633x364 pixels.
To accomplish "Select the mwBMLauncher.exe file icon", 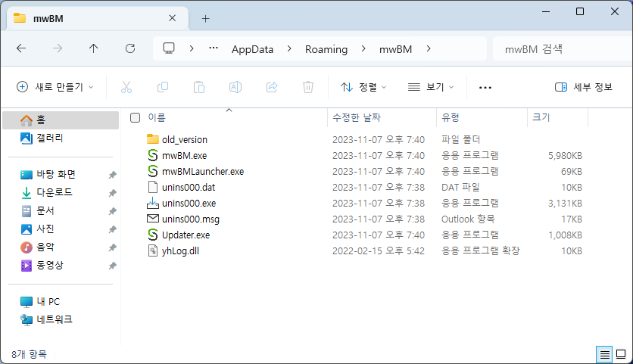I will coord(153,171).
